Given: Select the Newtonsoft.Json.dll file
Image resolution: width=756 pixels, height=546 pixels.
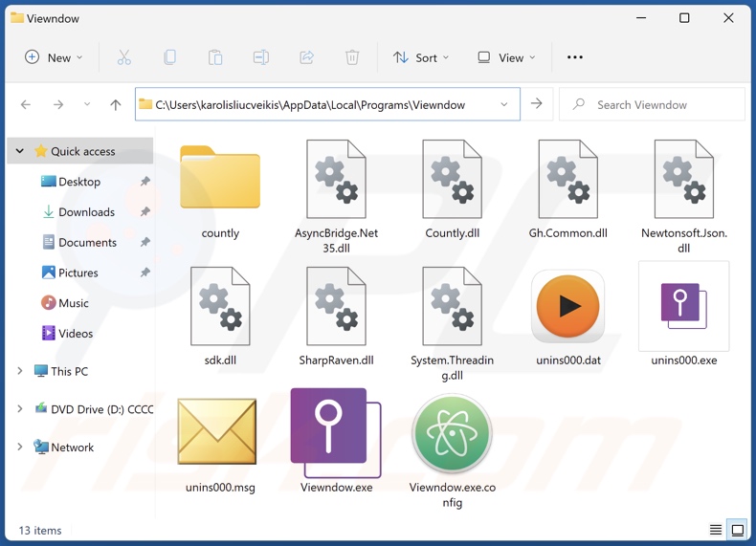Looking at the screenshot, I should tap(683, 179).
